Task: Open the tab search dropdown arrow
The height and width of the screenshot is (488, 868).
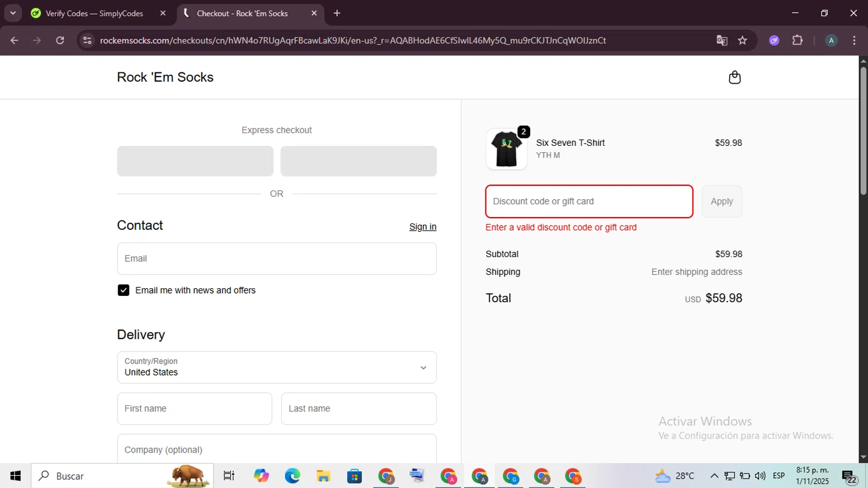Action: [x=13, y=13]
